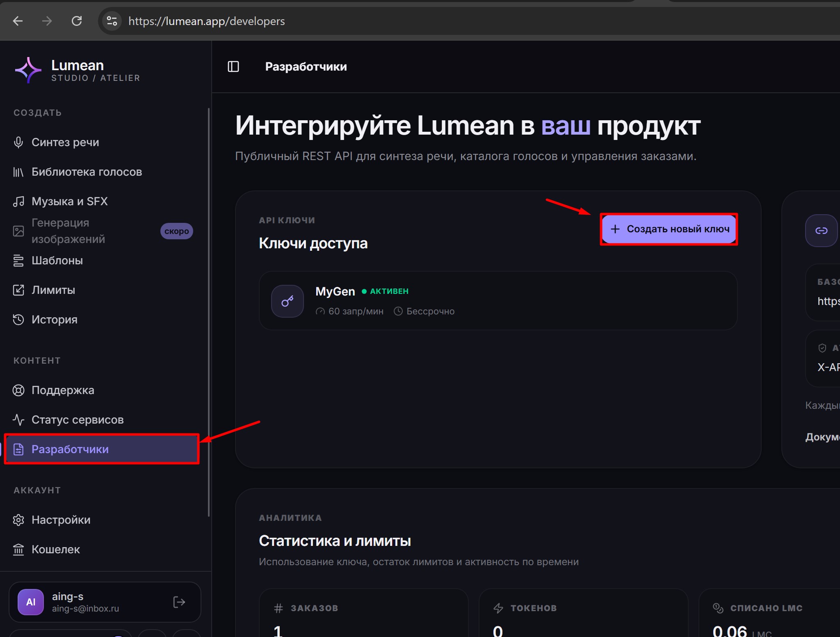Open Поддержка page
The height and width of the screenshot is (637, 840).
click(x=106, y=390)
